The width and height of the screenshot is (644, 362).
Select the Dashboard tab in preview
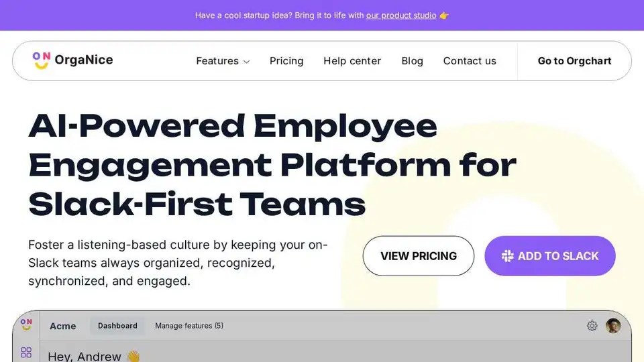[117, 326]
